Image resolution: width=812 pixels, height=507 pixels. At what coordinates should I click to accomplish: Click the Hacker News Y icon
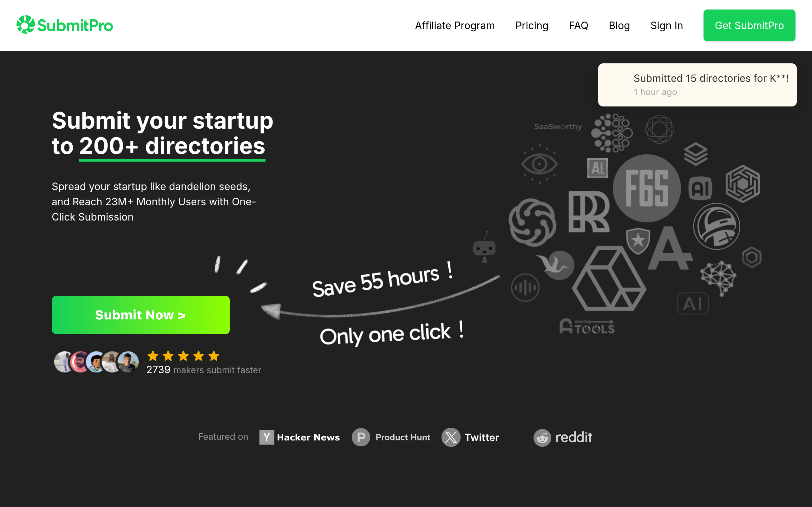[x=267, y=437]
